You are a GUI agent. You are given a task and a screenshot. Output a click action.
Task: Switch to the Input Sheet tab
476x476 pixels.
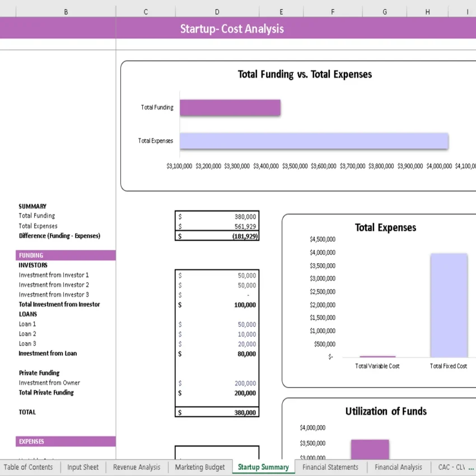[83, 467]
